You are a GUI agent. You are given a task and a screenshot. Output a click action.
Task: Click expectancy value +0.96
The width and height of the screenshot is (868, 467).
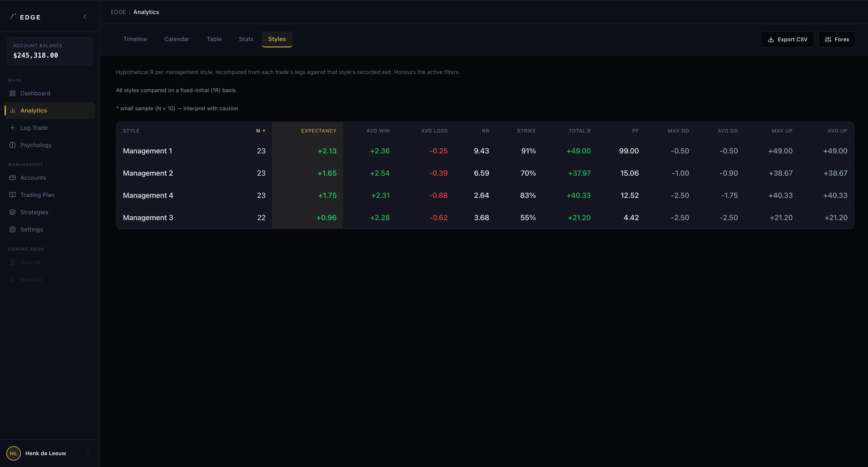click(x=326, y=218)
